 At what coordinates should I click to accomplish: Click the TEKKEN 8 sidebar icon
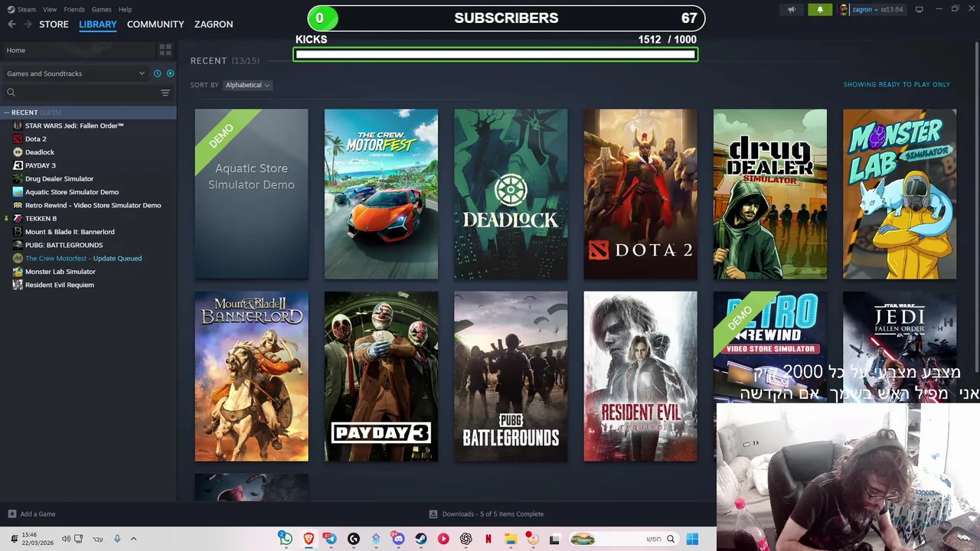pos(18,218)
